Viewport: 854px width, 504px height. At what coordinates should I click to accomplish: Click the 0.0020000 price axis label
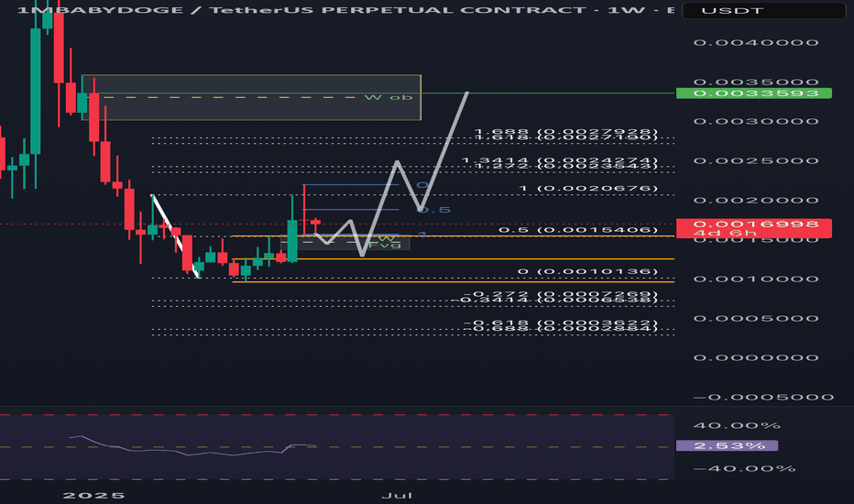pos(756,200)
